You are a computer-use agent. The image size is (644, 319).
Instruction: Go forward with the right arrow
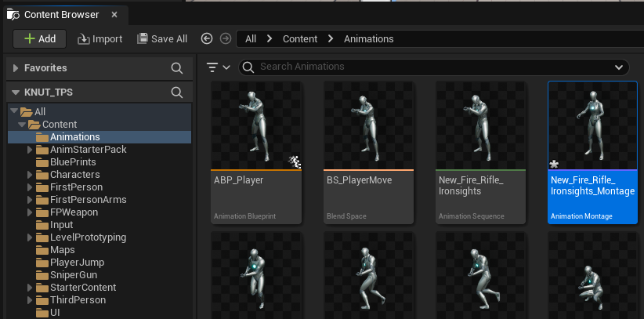[226, 38]
